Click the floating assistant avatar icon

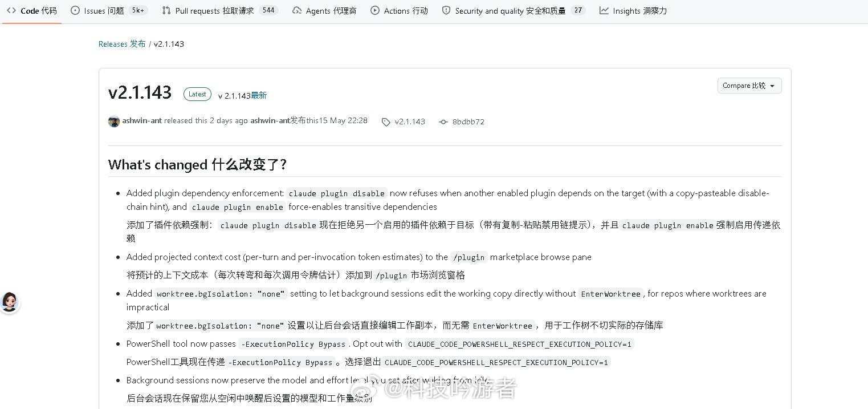click(x=10, y=302)
